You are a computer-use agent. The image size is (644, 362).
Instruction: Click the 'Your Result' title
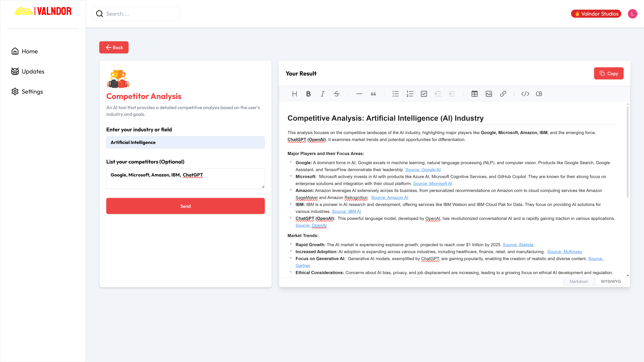coord(301,73)
